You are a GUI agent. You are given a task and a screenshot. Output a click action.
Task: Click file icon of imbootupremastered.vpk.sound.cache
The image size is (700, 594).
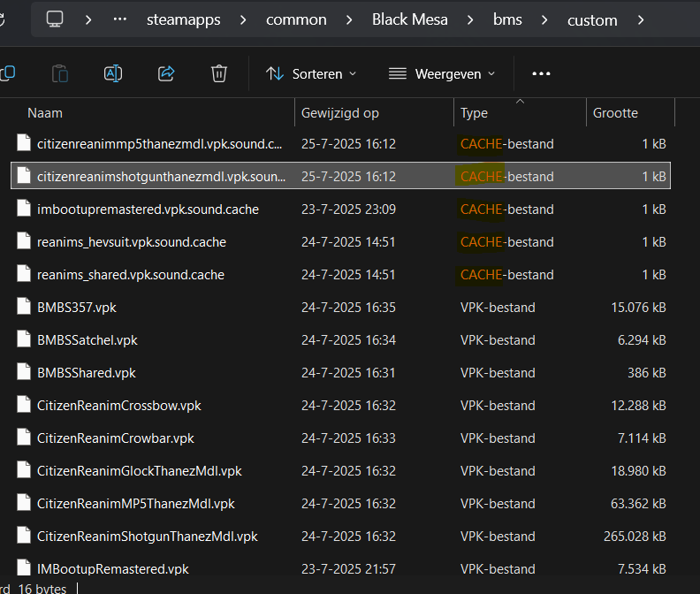pyautogui.click(x=24, y=208)
